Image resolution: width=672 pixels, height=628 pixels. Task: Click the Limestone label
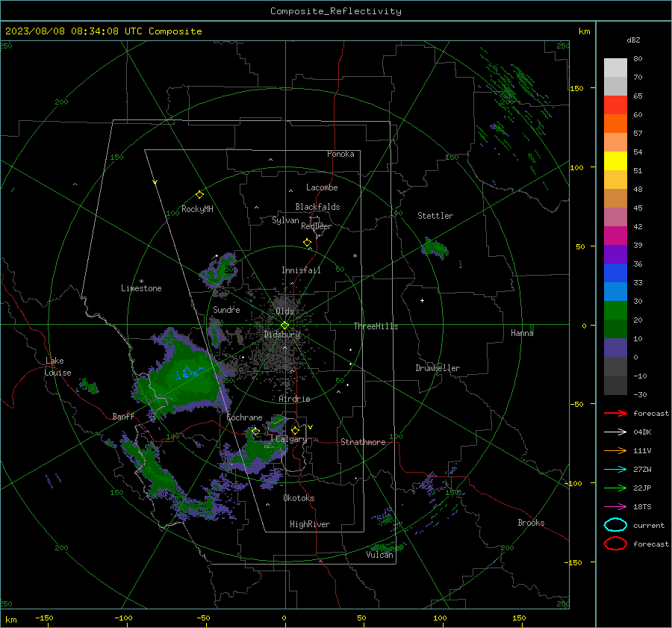pyautogui.click(x=141, y=288)
